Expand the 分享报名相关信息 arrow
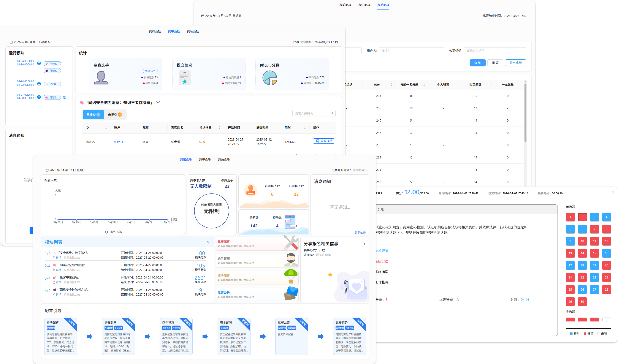The image size is (618, 364). tap(364, 244)
